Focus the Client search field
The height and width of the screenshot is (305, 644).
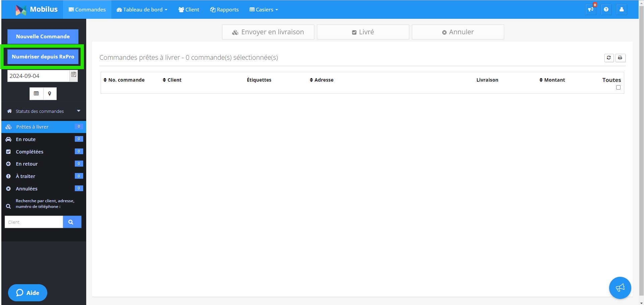[x=34, y=222]
